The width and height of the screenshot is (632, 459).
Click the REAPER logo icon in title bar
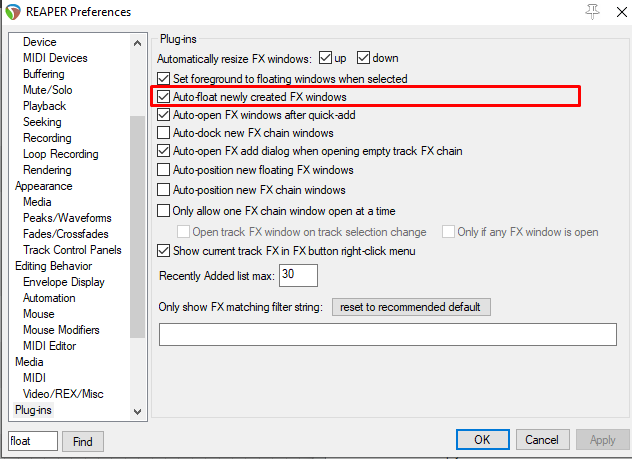pyautogui.click(x=15, y=12)
